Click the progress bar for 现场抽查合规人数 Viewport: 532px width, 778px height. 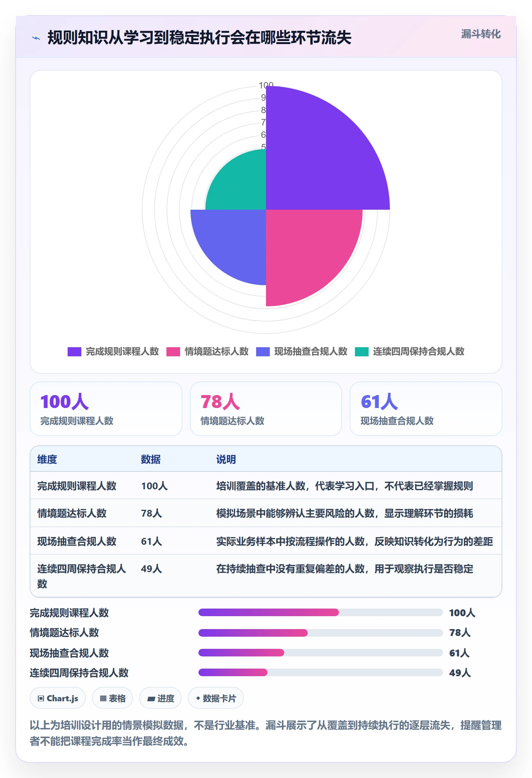coord(321,653)
